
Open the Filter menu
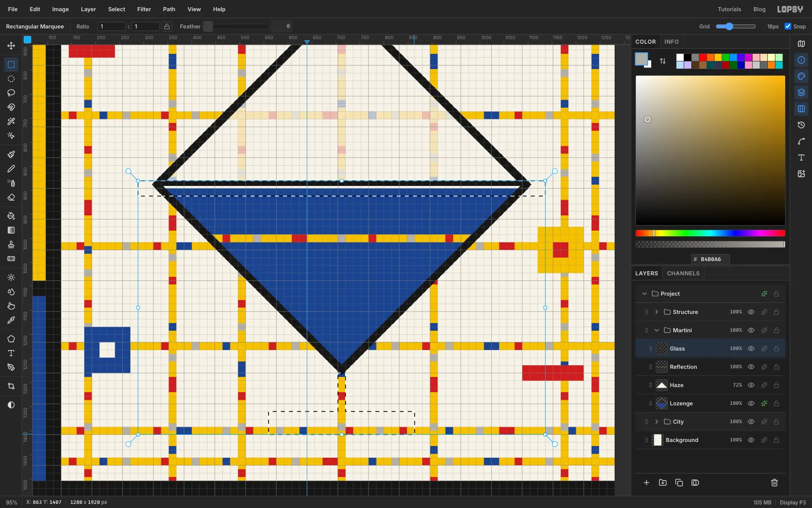pos(144,9)
